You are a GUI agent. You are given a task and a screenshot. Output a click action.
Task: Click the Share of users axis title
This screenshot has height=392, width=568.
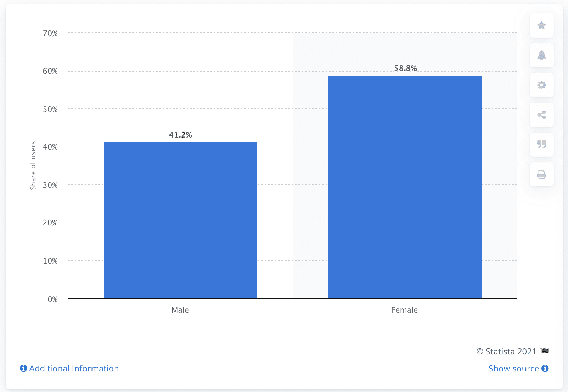click(x=33, y=166)
